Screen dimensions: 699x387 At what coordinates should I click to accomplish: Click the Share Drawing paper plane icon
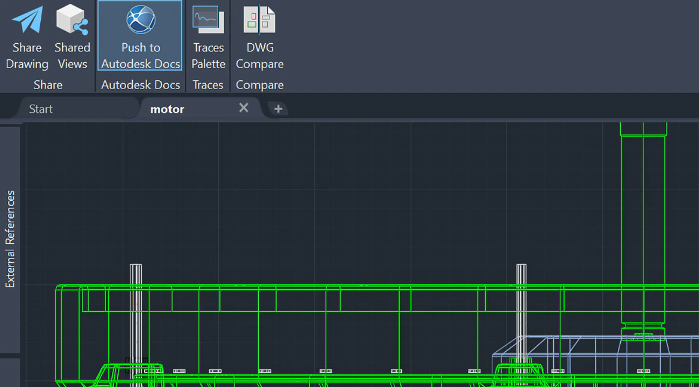click(x=27, y=20)
